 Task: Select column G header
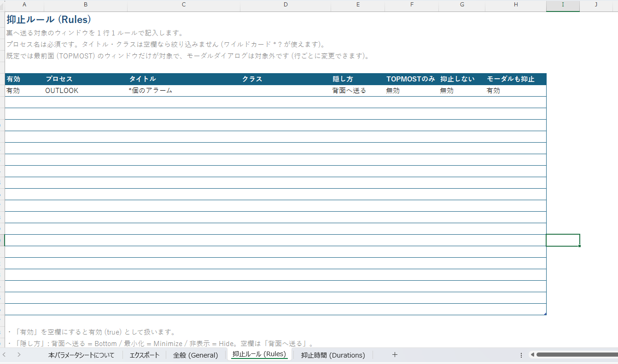462,5
